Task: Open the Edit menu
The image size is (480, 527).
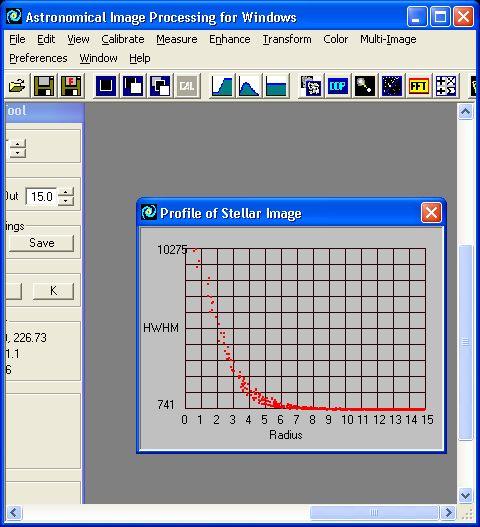Action: point(46,39)
